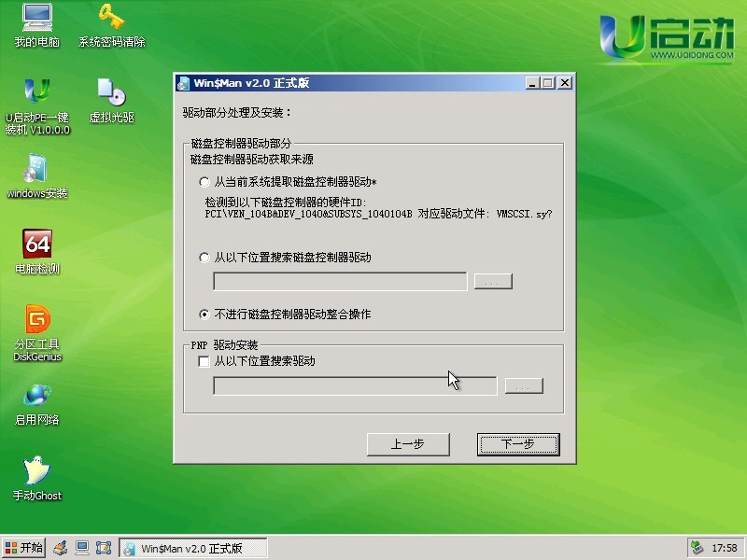This screenshot has width=747, height=560.
Task: Click the system tray network icon
Action: pyautogui.click(x=698, y=548)
